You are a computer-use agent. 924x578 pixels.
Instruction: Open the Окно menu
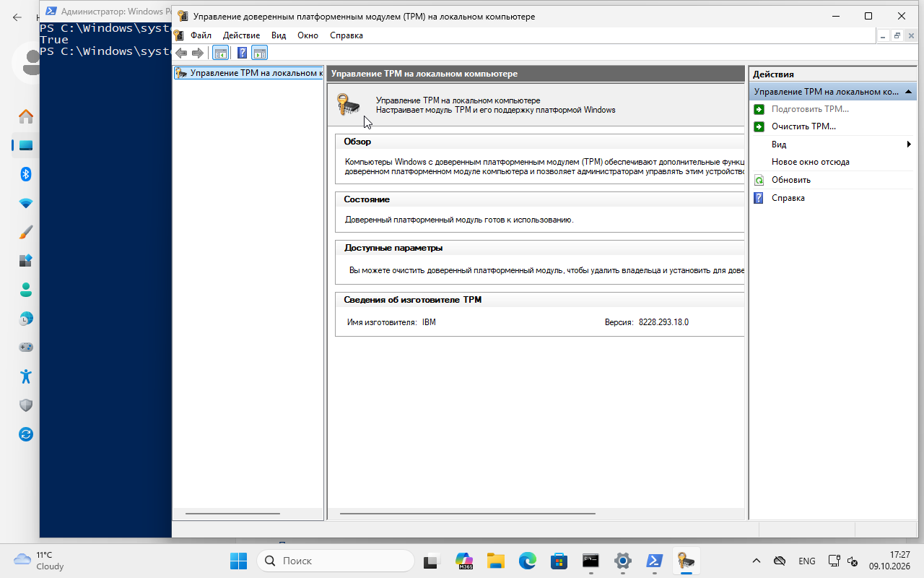click(308, 35)
